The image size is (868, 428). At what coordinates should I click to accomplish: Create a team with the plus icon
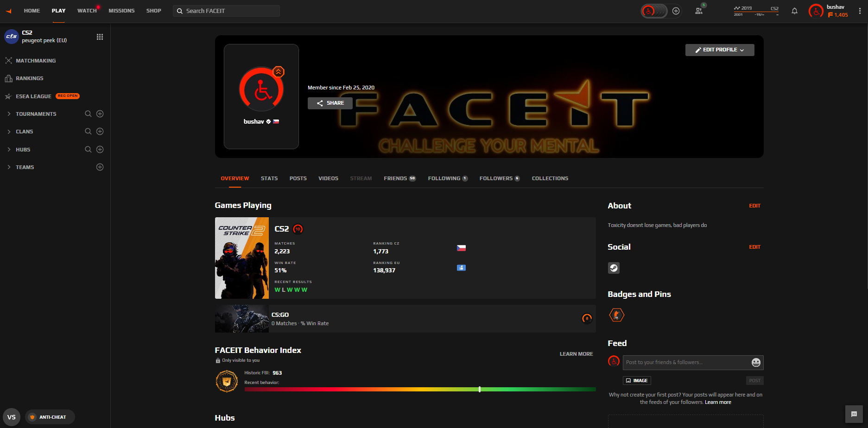click(100, 167)
